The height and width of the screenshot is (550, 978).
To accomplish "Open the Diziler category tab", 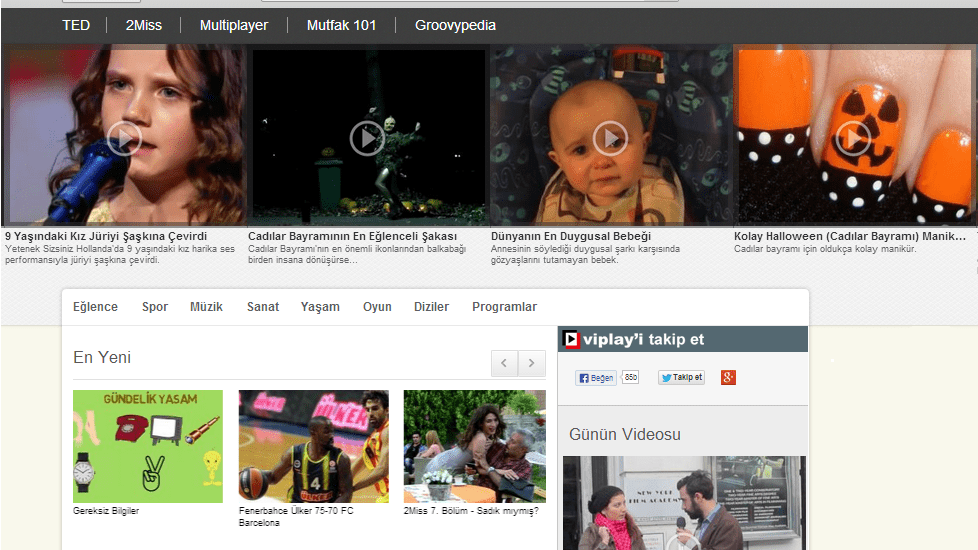I will coord(431,307).
